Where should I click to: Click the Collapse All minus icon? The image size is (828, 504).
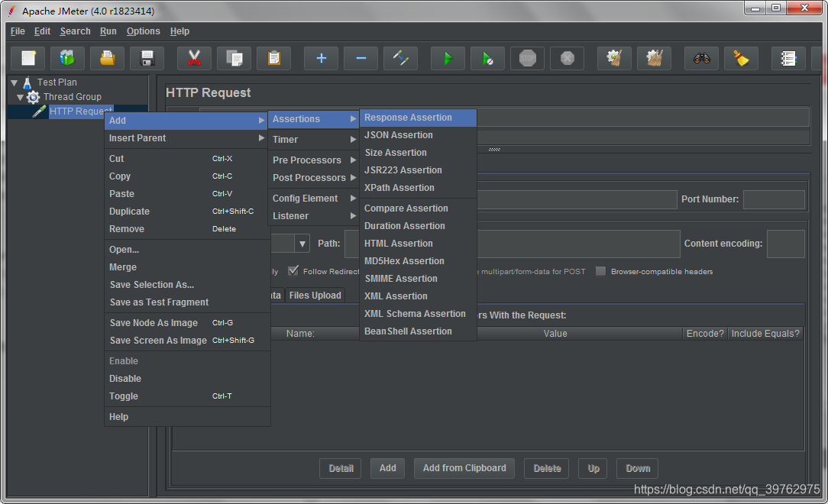point(361,58)
